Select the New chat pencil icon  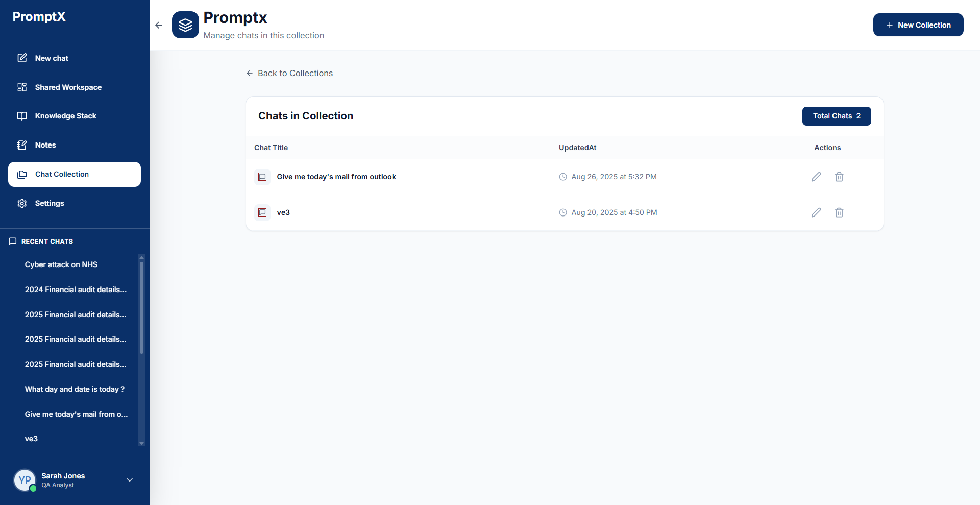coord(22,58)
